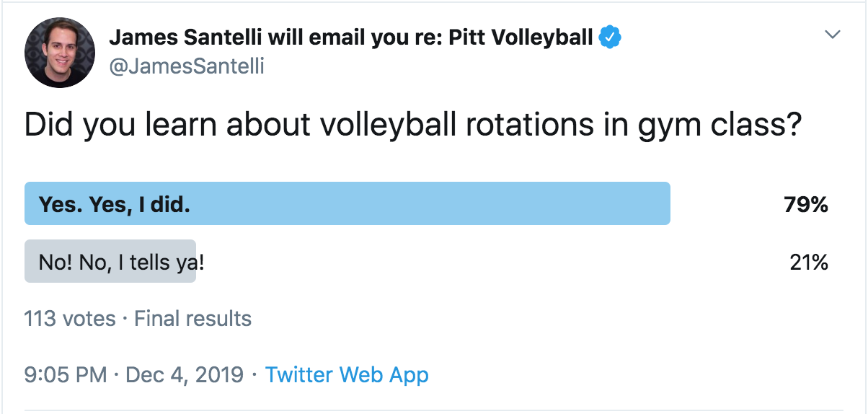This screenshot has width=868, height=414.
Task: Click the poll question beginning "Did you learn"
Action: coord(414,125)
